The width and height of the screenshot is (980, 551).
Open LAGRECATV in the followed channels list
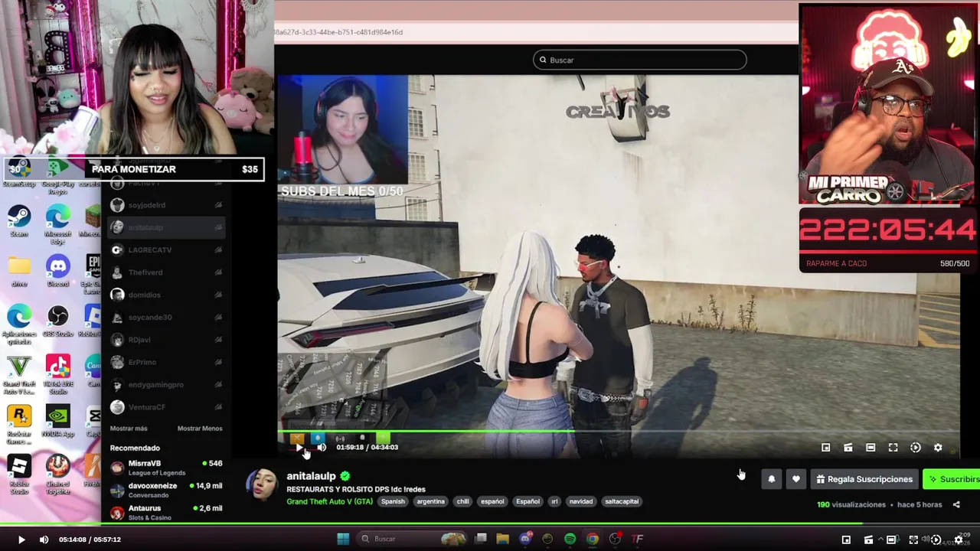[167, 249]
